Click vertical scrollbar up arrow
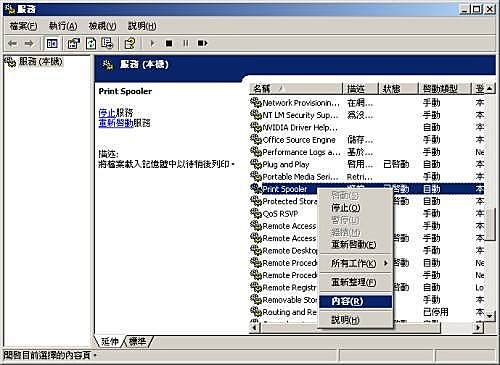The width and height of the screenshot is (500, 365). tap(489, 89)
